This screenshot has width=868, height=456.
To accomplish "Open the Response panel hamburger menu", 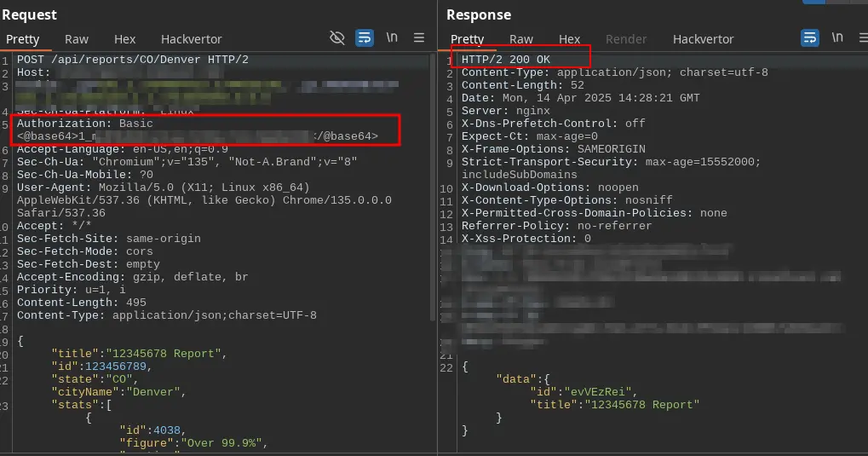I will pyautogui.click(x=862, y=38).
